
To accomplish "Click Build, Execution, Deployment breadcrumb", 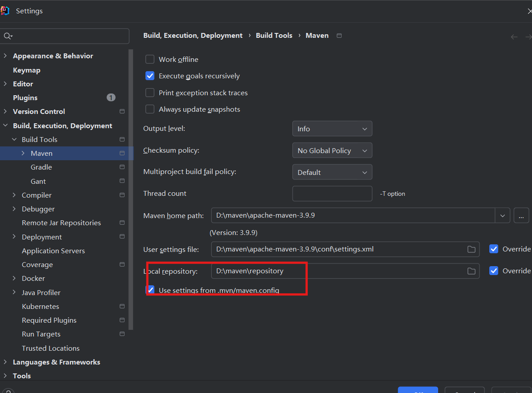I will click(193, 35).
